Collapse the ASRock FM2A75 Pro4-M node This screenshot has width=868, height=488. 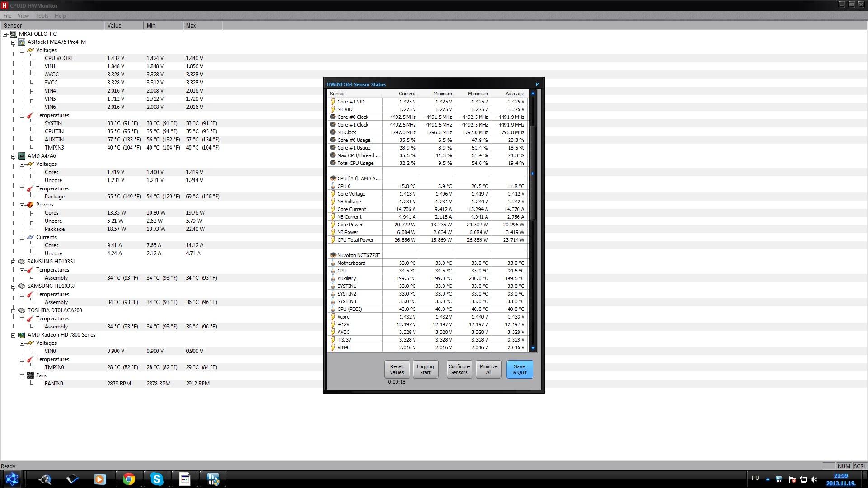(x=14, y=42)
